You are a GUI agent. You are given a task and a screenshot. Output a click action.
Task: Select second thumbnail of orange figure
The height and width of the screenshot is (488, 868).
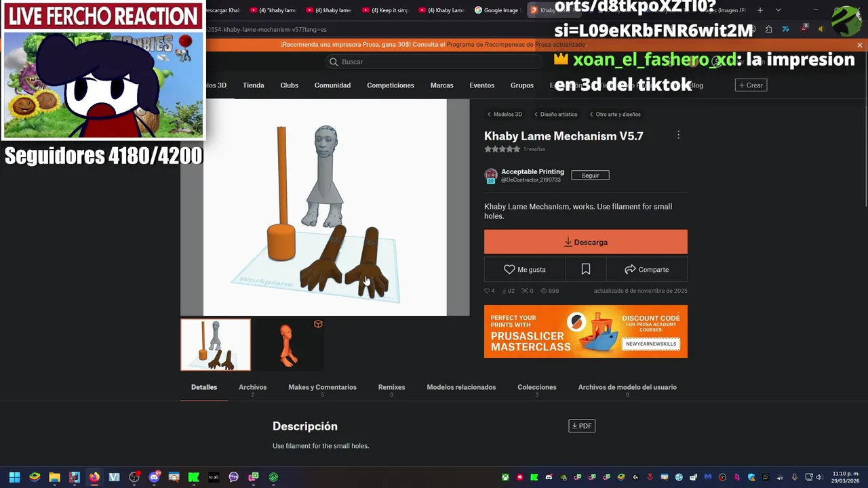coord(289,345)
